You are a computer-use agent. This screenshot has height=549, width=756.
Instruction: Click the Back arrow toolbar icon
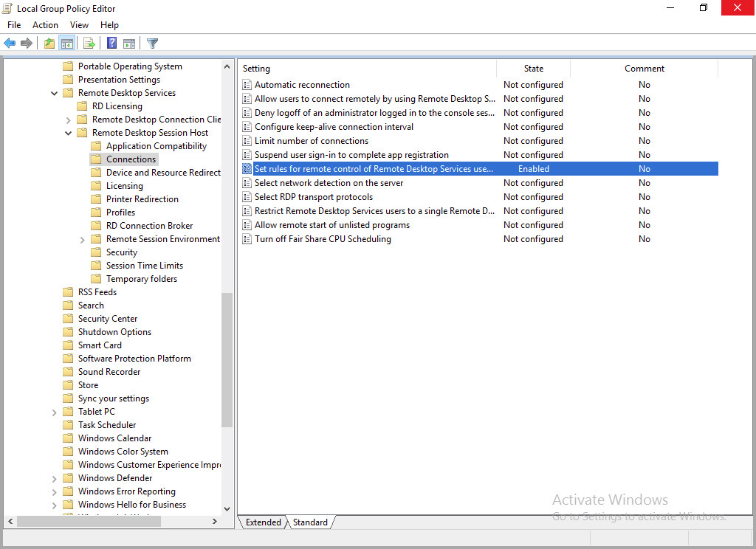pos(10,44)
